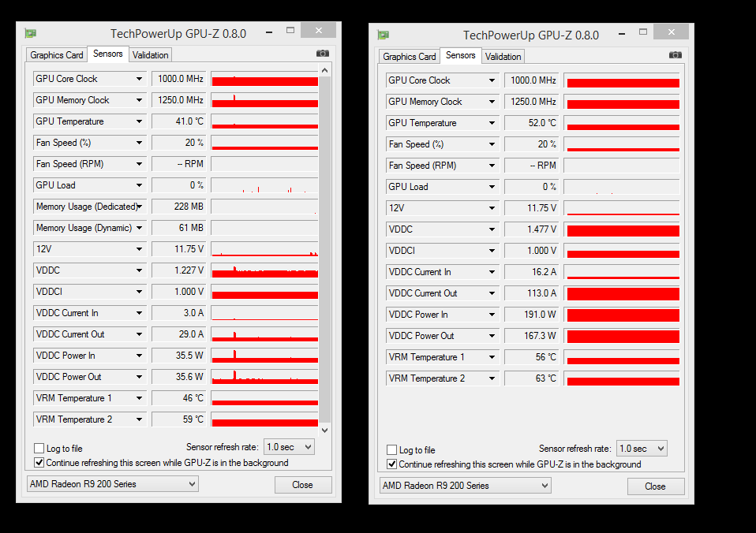Open sensor refresh rate dropdown in right window
The image size is (756, 533).
click(642, 449)
